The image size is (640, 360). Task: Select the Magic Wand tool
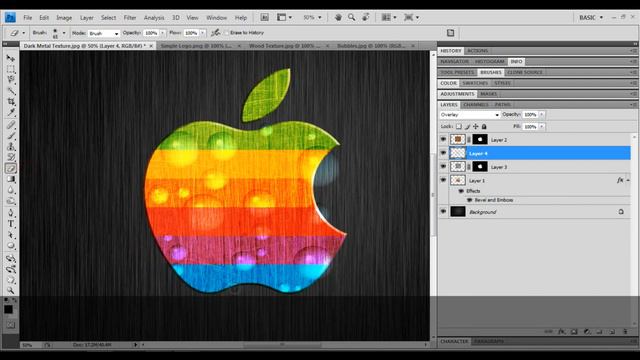(11, 91)
